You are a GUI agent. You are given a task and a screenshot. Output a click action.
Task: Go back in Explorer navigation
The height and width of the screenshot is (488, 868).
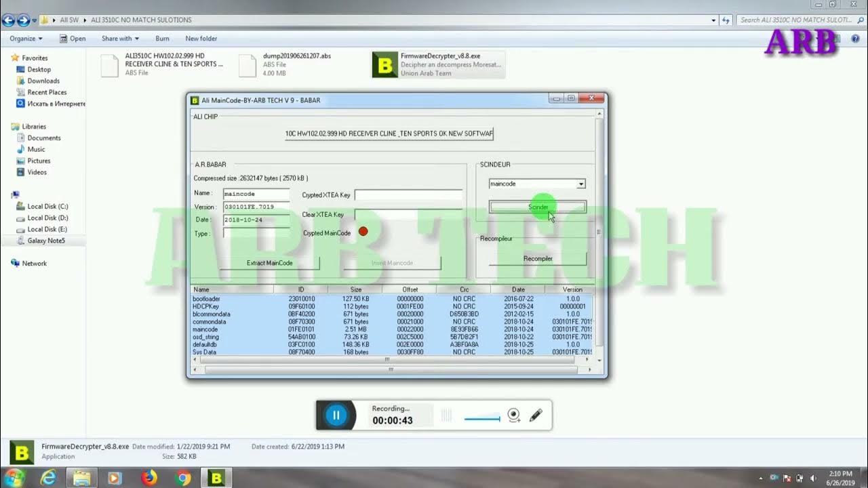tap(8, 20)
